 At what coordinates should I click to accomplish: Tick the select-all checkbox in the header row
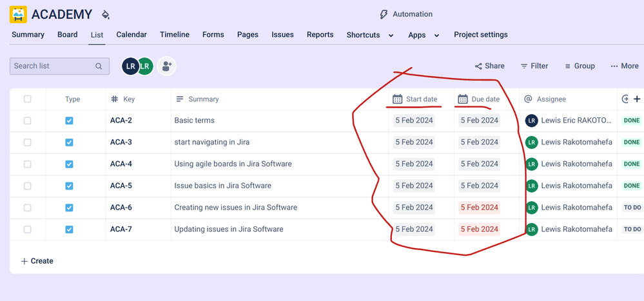tap(27, 99)
